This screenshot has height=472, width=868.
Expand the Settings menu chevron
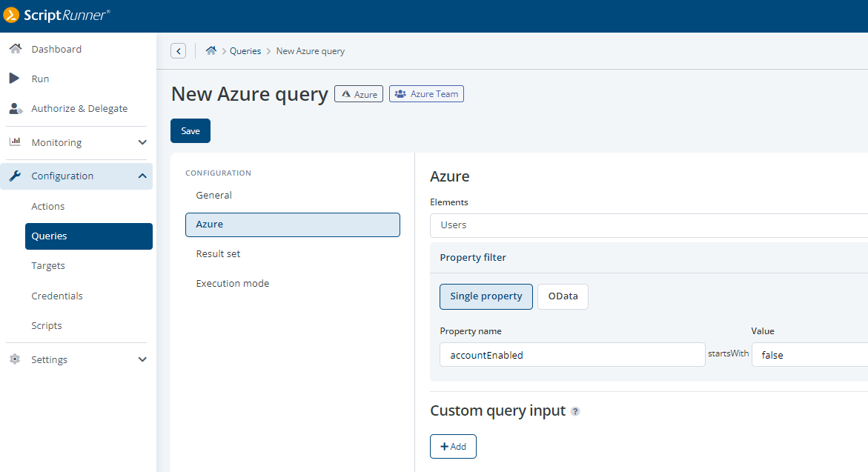click(x=142, y=359)
